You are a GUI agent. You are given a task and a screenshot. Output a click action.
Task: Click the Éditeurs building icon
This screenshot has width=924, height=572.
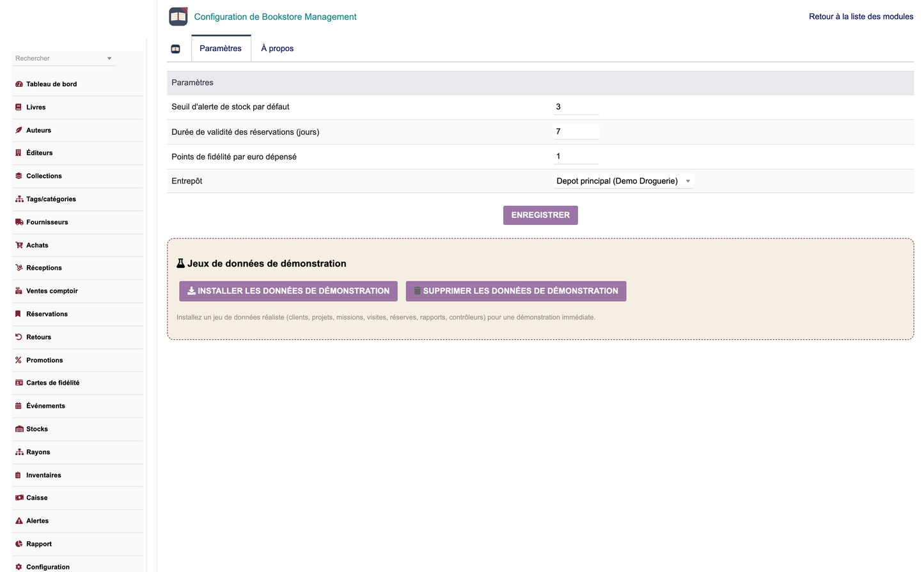point(19,153)
